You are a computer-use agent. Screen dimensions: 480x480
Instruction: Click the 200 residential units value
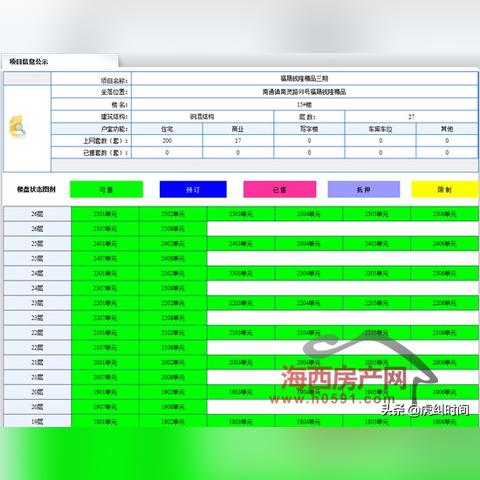click(x=167, y=141)
